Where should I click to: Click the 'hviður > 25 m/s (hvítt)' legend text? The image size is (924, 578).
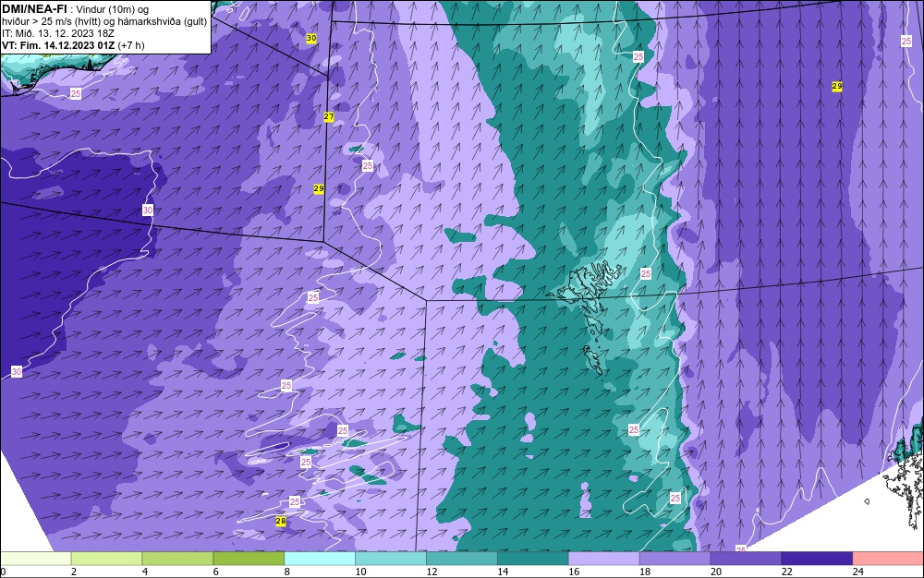(x=56, y=22)
